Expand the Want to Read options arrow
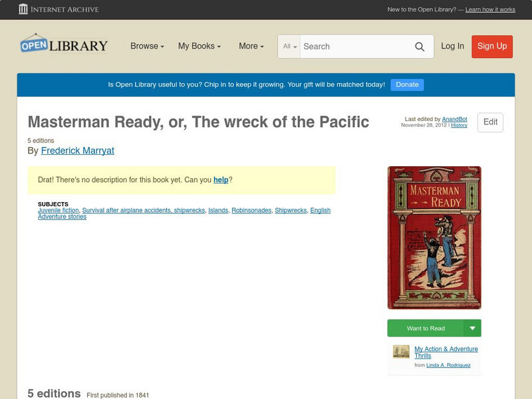532x399 pixels. [473, 328]
